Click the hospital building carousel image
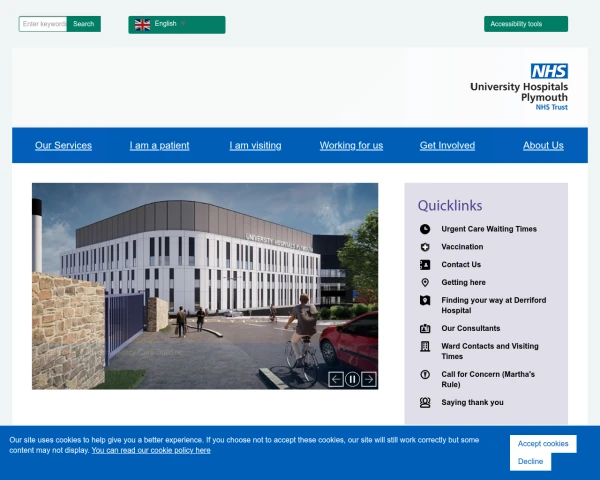 click(x=205, y=286)
